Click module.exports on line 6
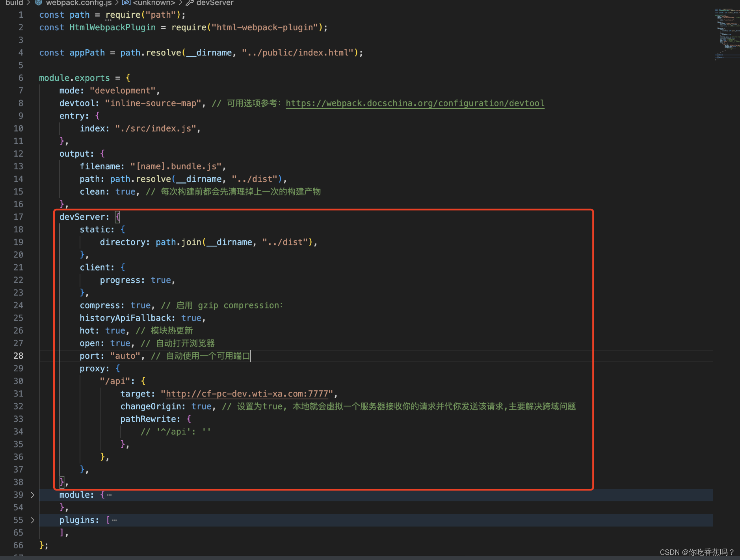 (74, 78)
